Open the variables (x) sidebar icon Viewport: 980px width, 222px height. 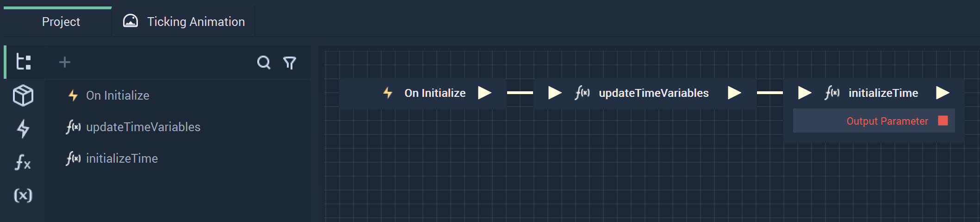point(23,195)
